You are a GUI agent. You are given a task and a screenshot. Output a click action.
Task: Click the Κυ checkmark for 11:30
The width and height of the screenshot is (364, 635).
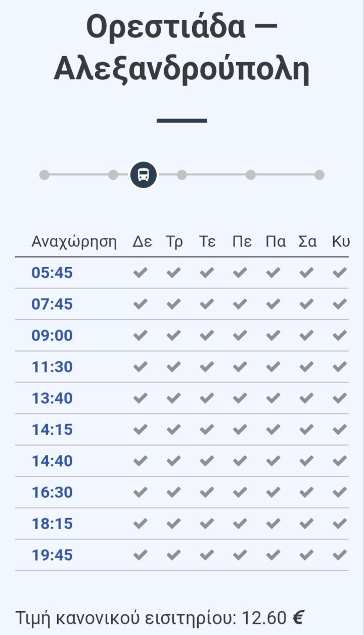pyautogui.click(x=340, y=367)
